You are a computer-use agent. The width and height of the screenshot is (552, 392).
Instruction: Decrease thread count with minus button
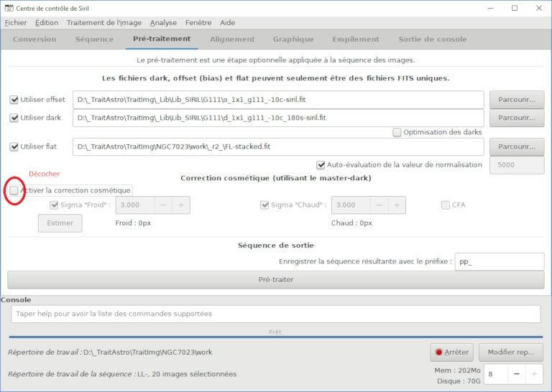tap(516, 374)
